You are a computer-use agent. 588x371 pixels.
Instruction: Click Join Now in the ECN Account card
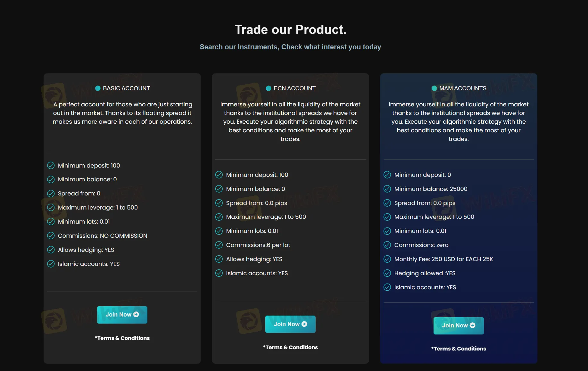(x=290, y=324)
